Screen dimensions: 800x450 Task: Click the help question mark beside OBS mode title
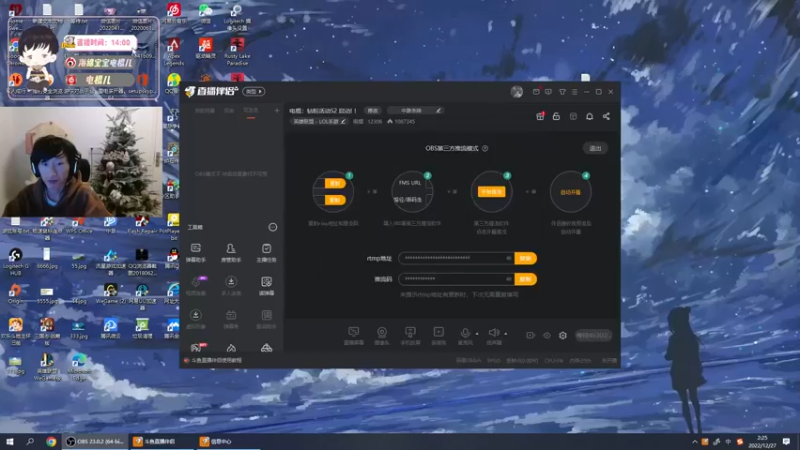tap(485, 148)
